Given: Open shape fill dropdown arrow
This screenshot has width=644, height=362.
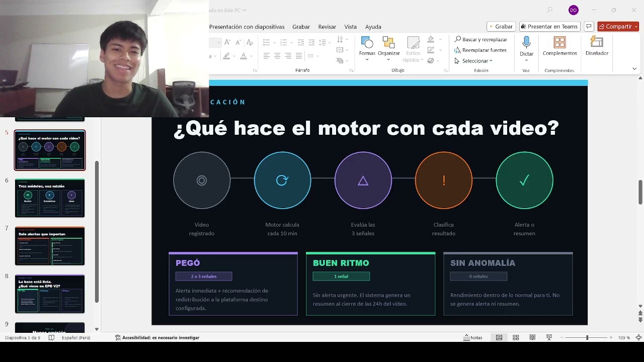Looking at the screenshot, I should tap(441, 39).
